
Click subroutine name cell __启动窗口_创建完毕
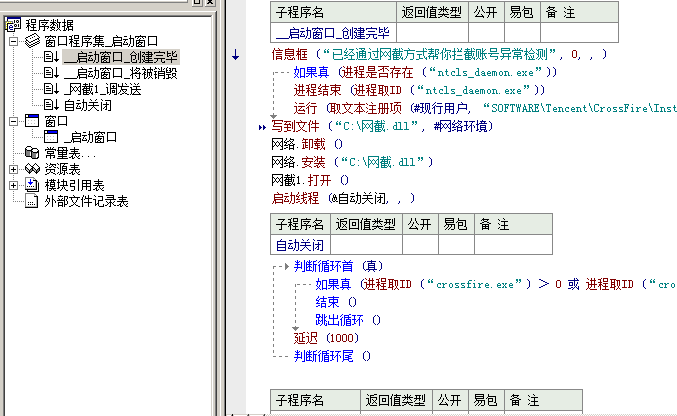[333, 33]
